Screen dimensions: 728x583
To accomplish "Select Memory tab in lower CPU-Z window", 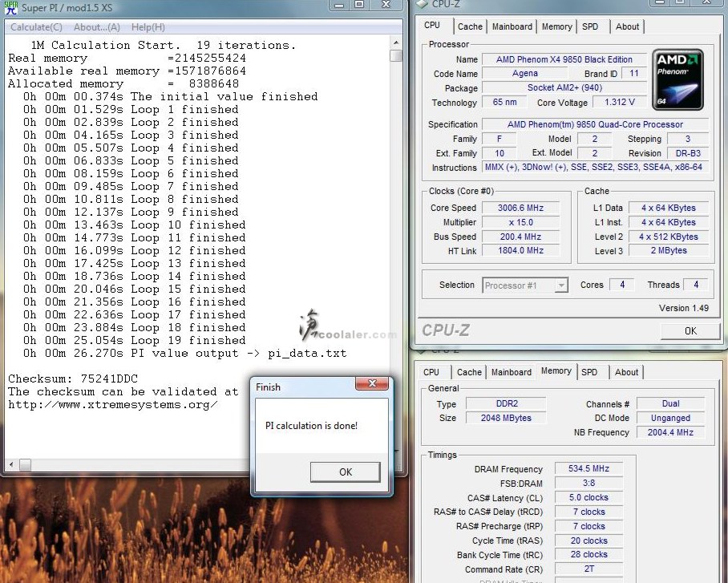I will [x=556, y=370].
